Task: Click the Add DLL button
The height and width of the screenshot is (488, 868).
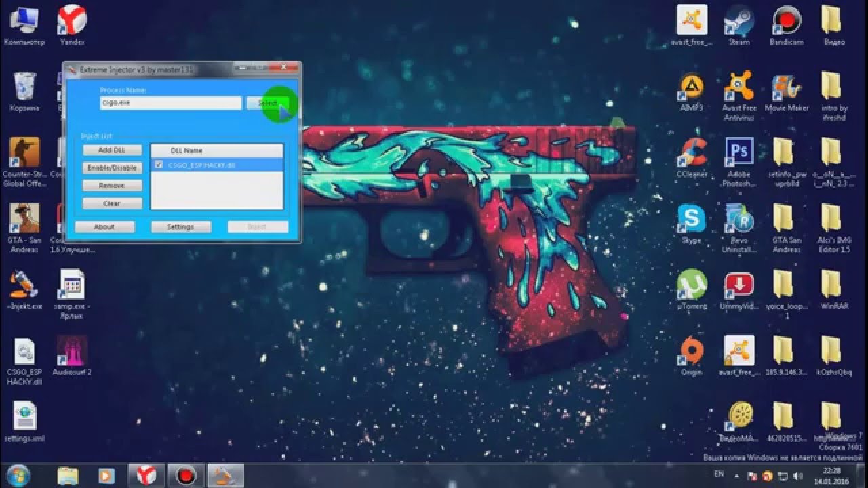Action: click(x=113, y=150)
